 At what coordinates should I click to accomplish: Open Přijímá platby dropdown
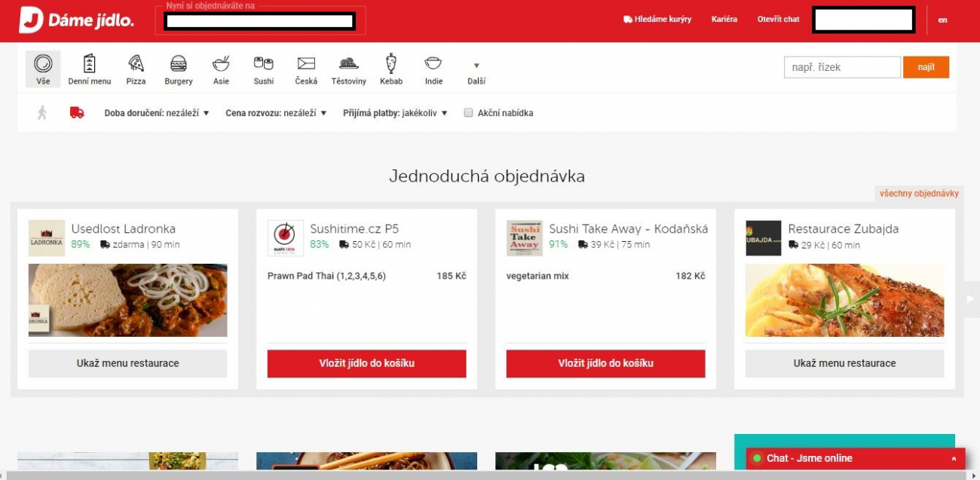coord(395,113)
